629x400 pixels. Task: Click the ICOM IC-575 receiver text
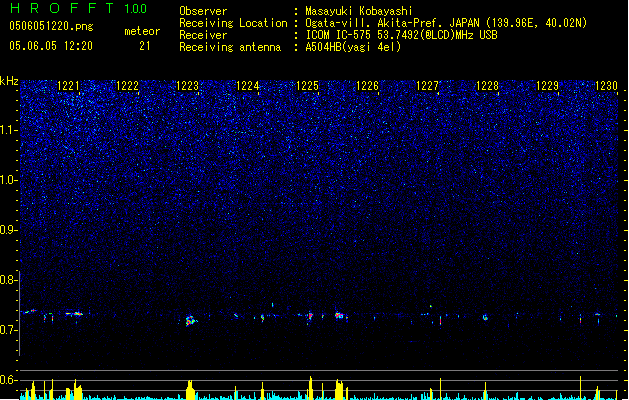click(401, 35)
